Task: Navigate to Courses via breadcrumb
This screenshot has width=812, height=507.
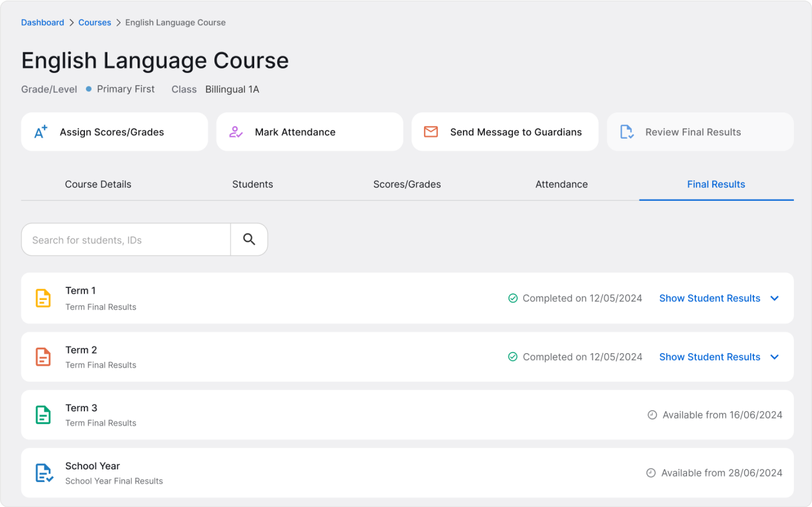Action: [x=95, y=22]
